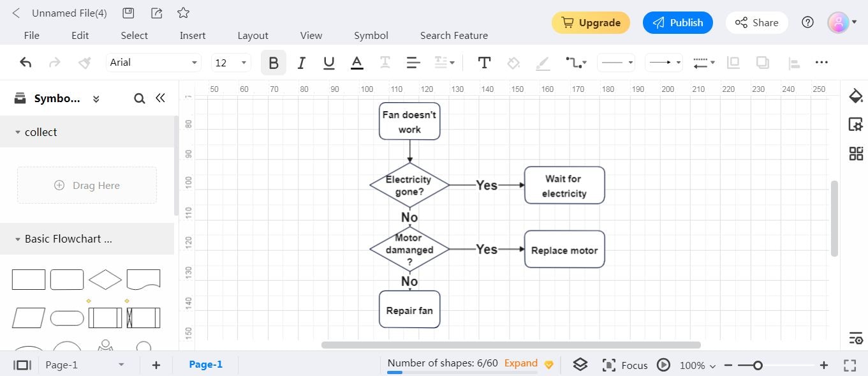Screen dimensions: 868x376
Task: Open the layers icon in status bar
Action: point(580,365)
